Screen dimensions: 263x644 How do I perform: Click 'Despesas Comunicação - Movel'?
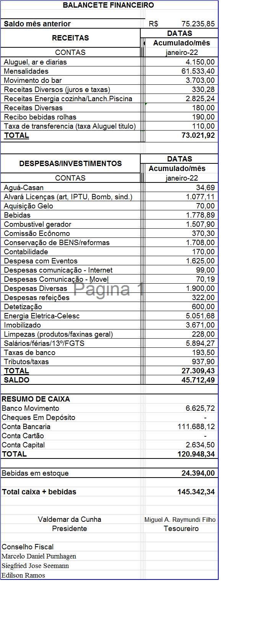(56, 279)
